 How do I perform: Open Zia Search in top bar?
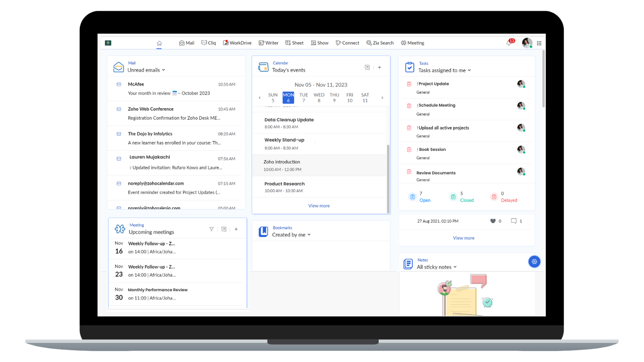click(x=380, y=43)
